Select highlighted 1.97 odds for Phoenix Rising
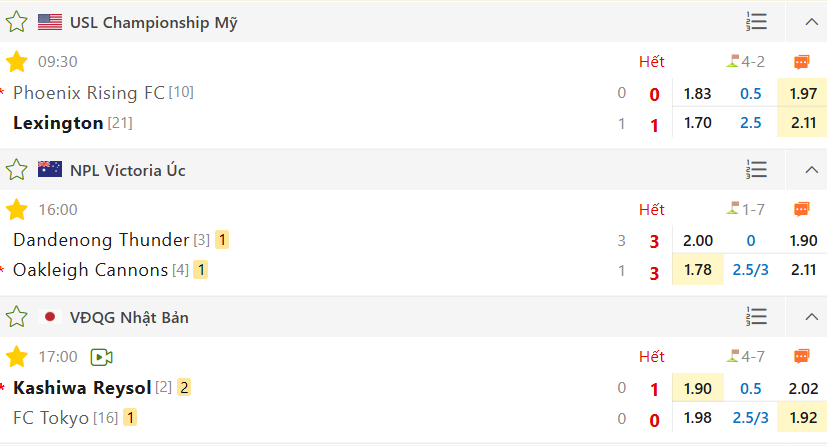The image size is (827, 446). 803,93
